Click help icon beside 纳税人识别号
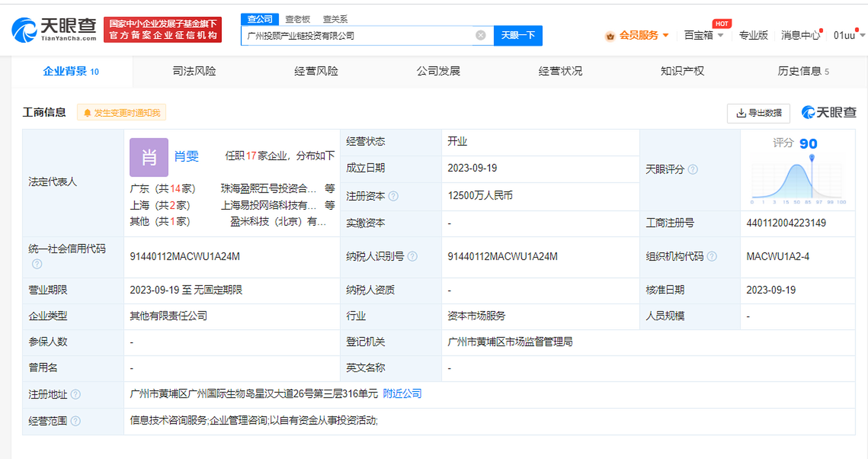868x459 pixels. tap(412, 256)
